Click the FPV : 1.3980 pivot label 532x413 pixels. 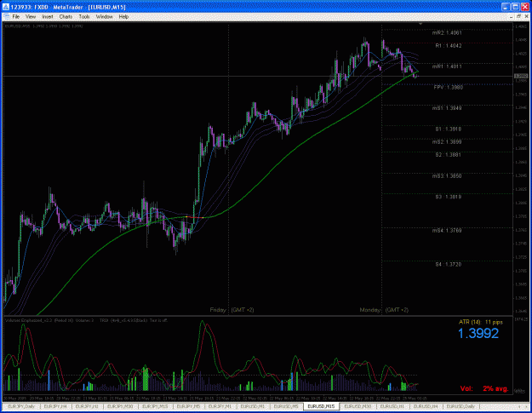point(449,88)
